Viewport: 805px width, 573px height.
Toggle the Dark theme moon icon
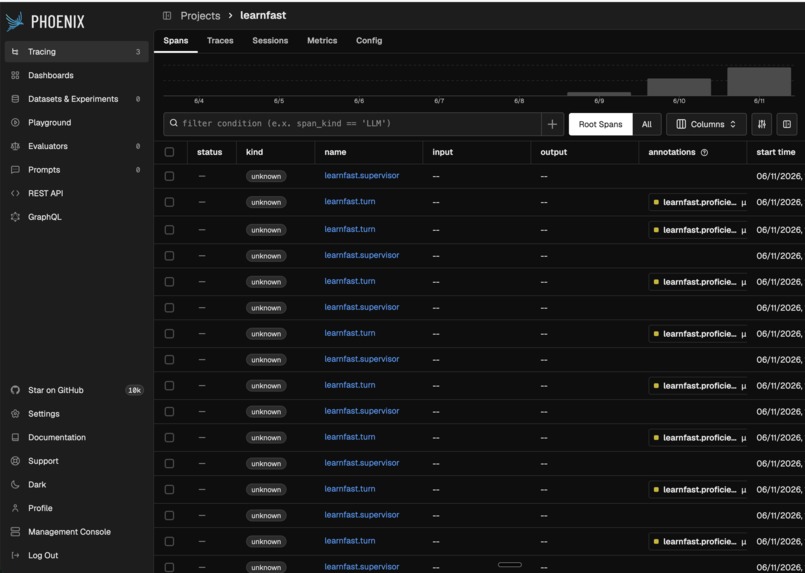[15, 485]
